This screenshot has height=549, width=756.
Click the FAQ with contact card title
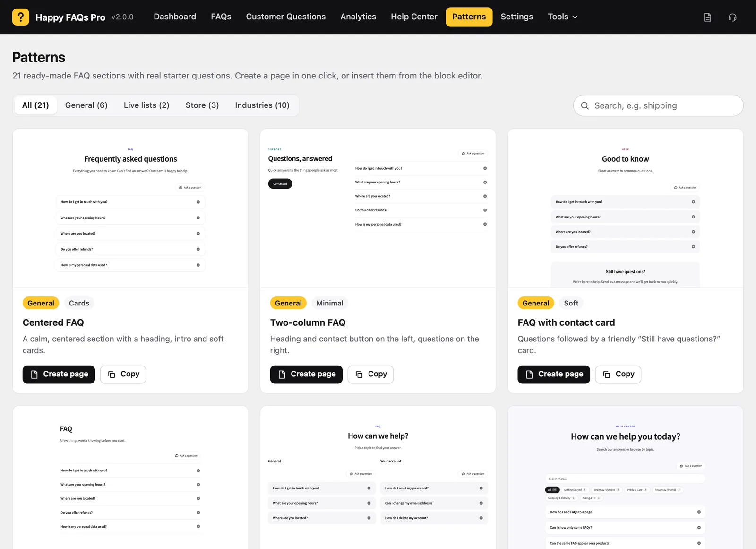[566, 322]
